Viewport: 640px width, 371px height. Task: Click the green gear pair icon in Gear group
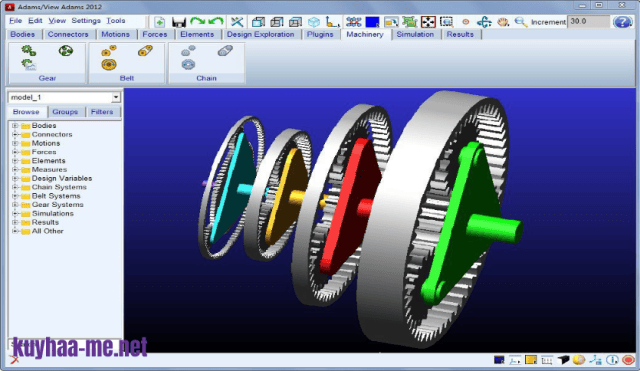(29, 51)
